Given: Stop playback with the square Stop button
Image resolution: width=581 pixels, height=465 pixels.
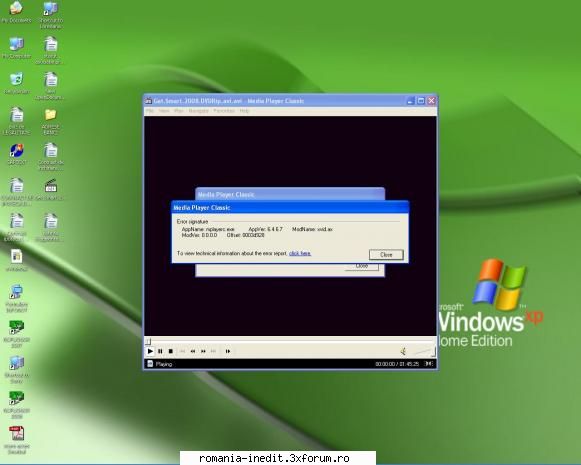Looking at the screenshot, I should pos(170,351).
